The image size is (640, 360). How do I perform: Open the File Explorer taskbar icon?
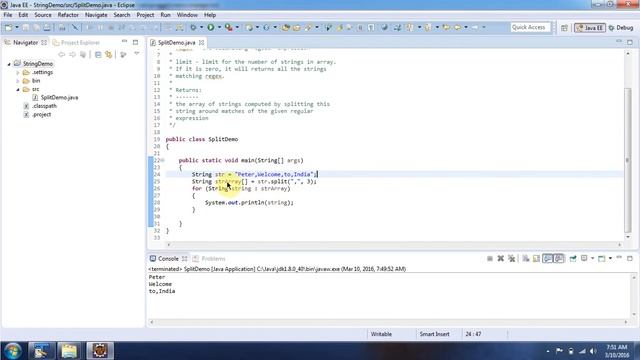[69, 351]
